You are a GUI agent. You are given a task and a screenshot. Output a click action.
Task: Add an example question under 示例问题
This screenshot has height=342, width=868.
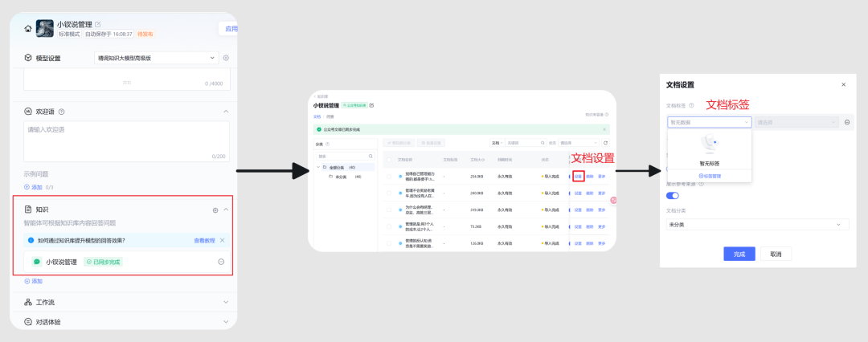(35, 188)
